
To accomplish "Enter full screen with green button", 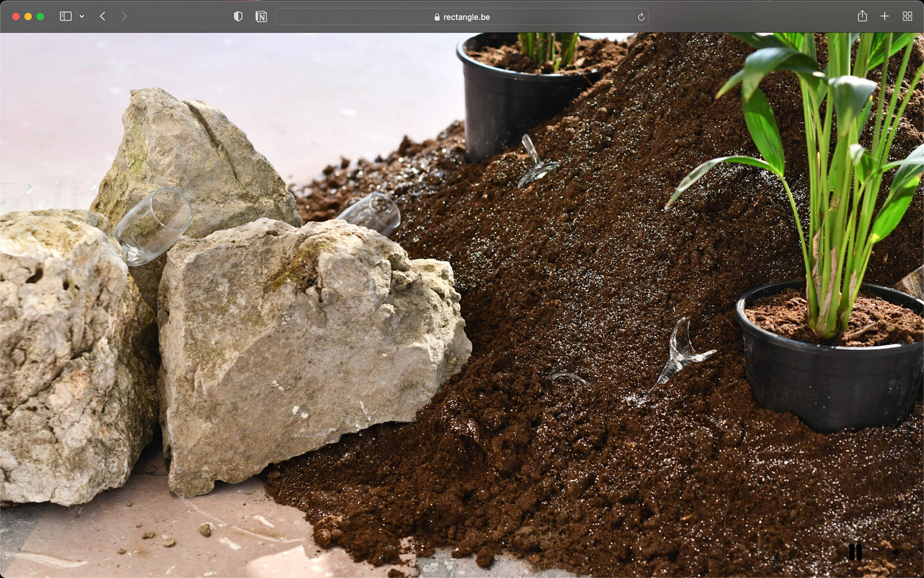I will point(40,16).
